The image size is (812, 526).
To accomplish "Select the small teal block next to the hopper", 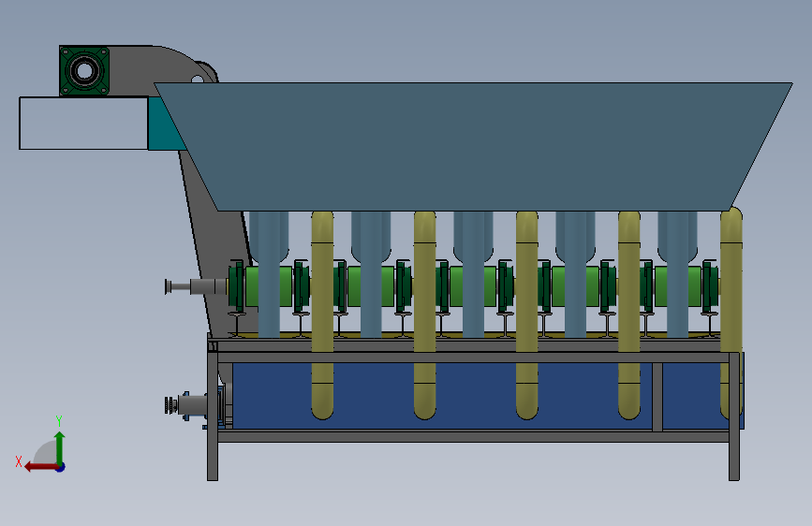I will pos(164,124).
